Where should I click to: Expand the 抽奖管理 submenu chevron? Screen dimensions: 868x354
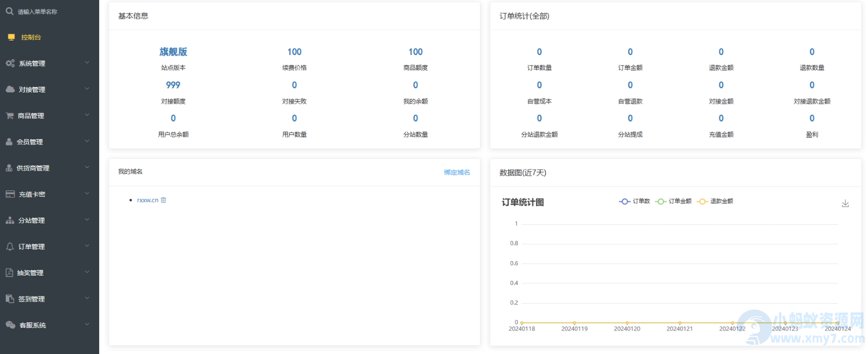[87, 272]
